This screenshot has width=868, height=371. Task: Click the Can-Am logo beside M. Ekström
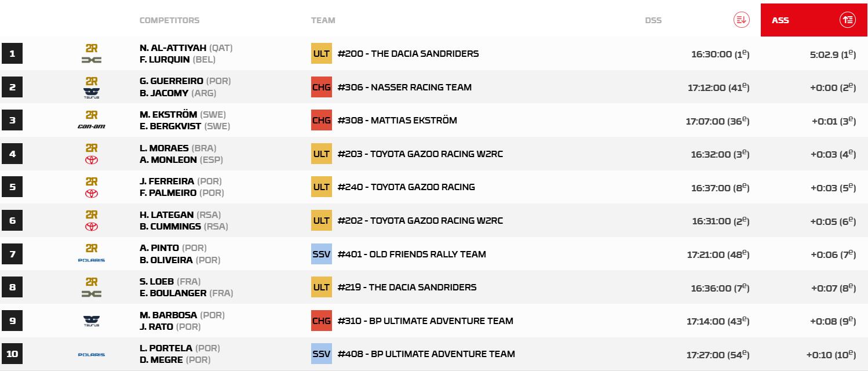coord(92,126)
